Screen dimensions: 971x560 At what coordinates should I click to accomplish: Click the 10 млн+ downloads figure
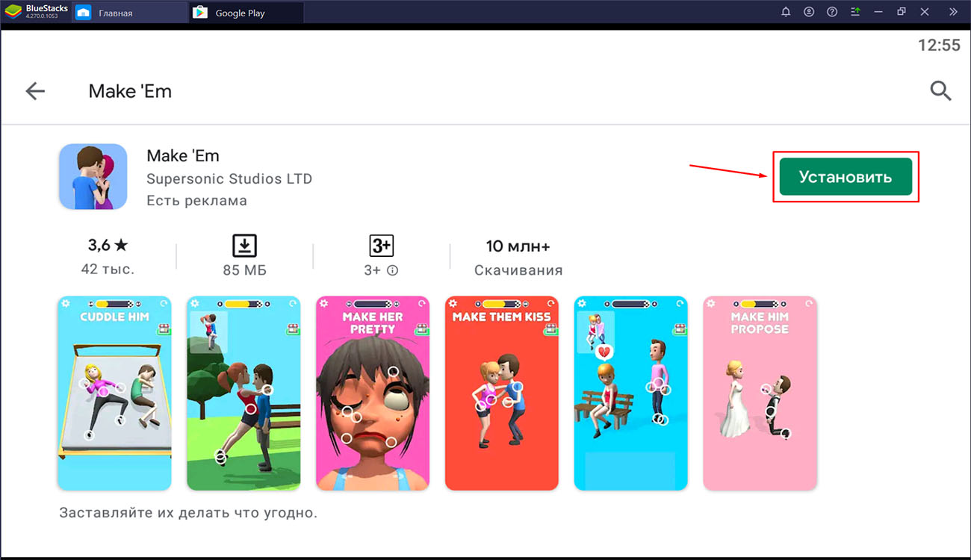[x=518, y=246]
